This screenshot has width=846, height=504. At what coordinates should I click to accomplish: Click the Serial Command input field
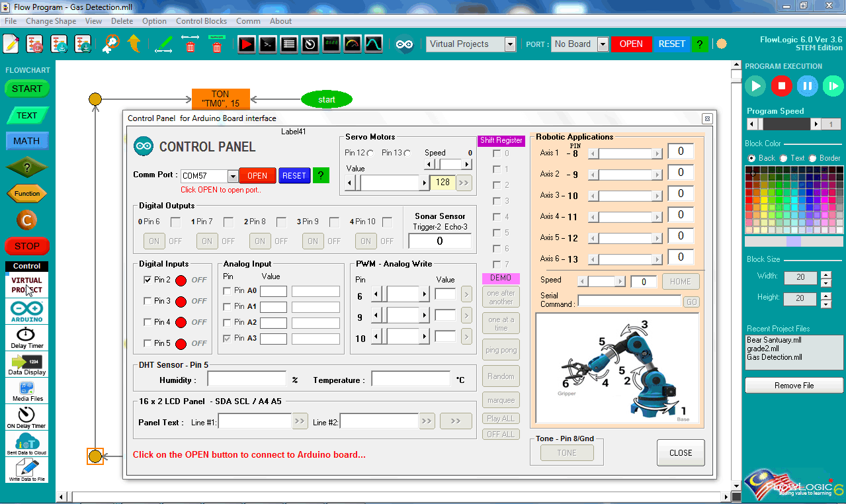coord(629,300)
